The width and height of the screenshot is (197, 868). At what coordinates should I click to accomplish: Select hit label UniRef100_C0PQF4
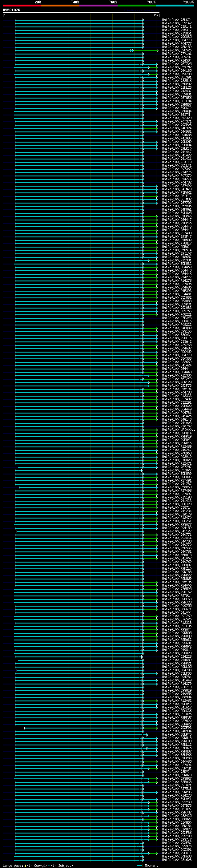click(176, 433)
